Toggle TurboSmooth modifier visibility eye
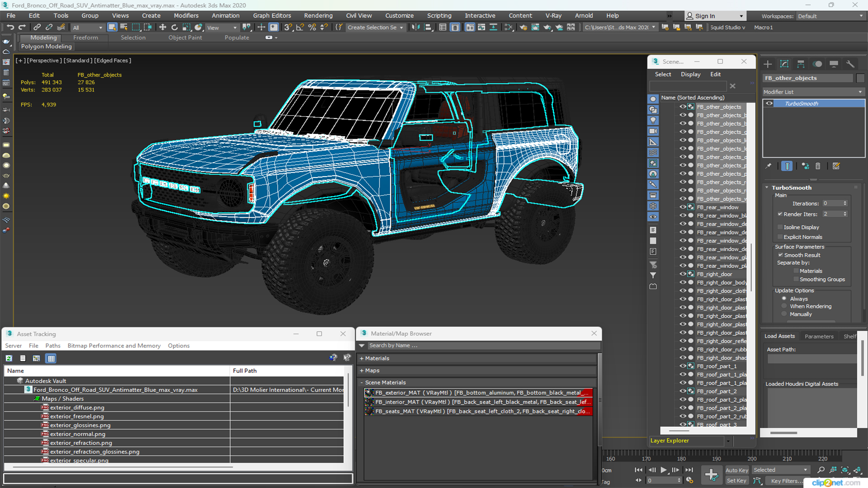Viewport: 868px width, 488px height. (769, 103)
